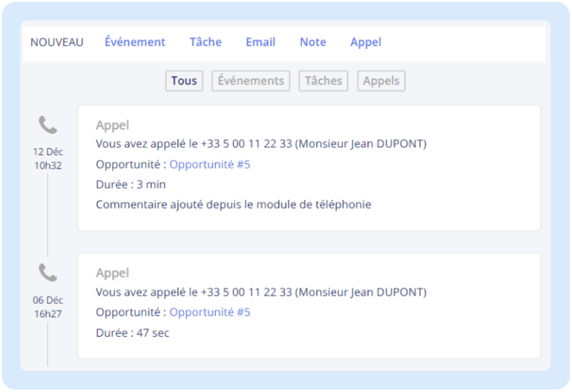Click the 12 Déc 10h32 timestamp
The image size is (572, 392).
pyautogui.click(x=48, y=158)
